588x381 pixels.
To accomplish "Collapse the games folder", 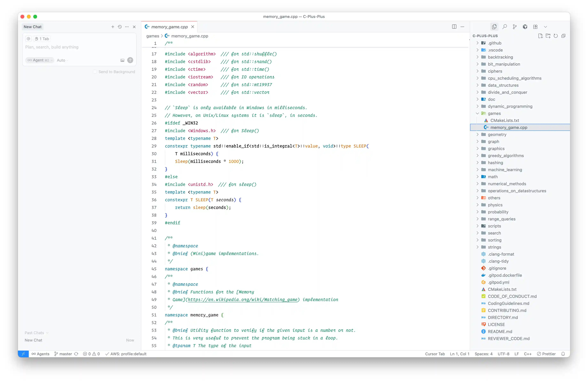I will [477, 113].
